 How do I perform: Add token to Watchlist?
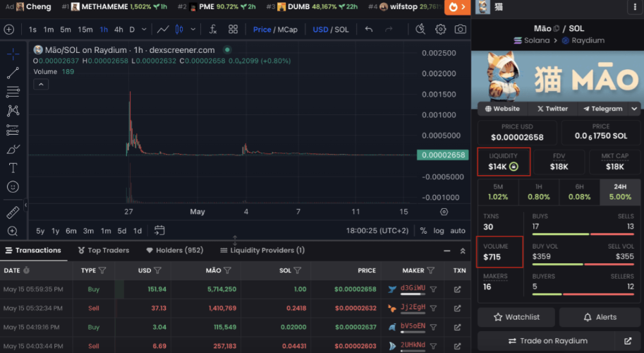[516, 317]
